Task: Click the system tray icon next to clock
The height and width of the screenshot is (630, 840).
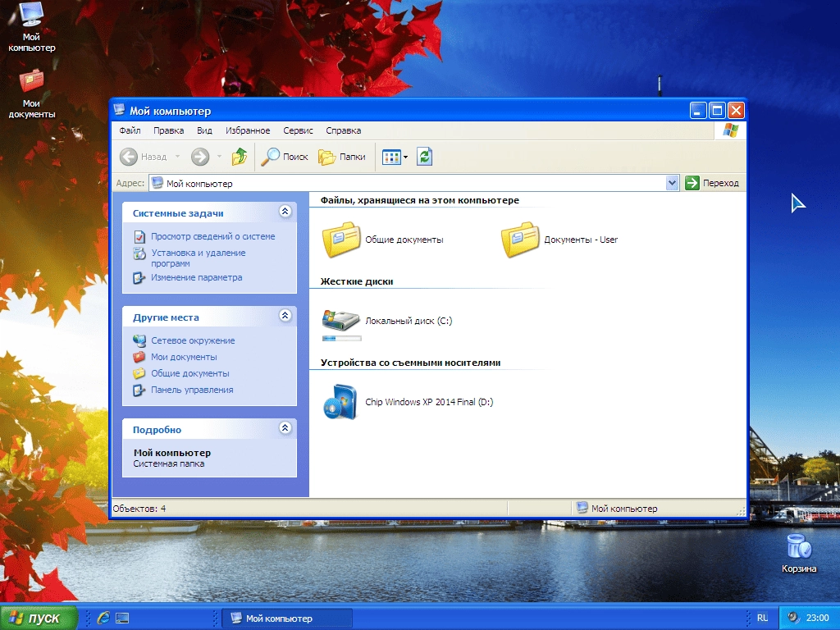Action: (x=793, y=618)
